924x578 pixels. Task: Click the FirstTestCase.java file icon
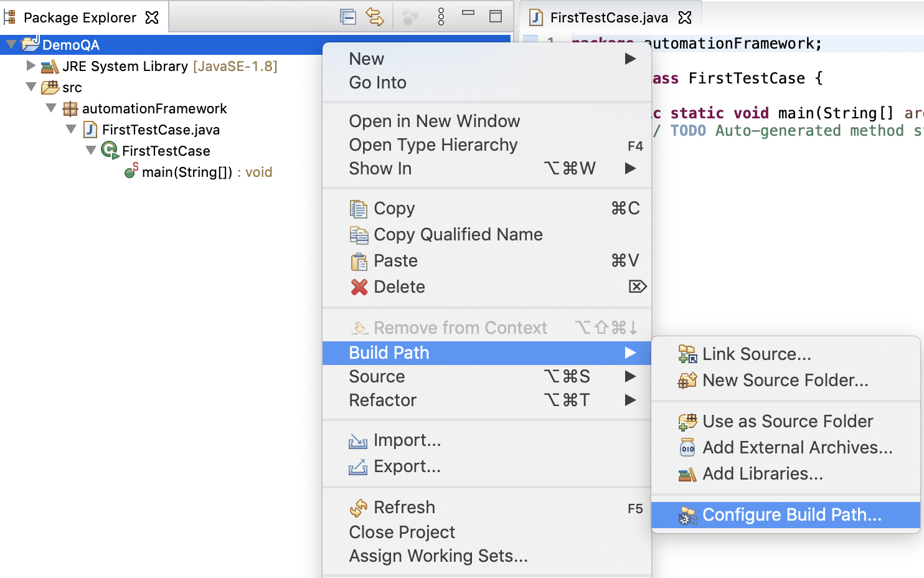click(90, 130)
